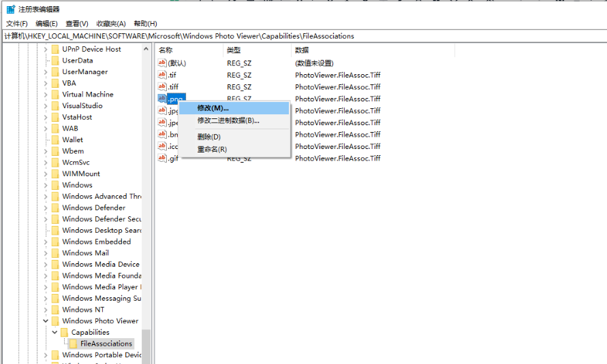Viewport: 607px width, 364px height.
Task: Click the Windows Embedded folder icon
Action: (x=55, y=242)
